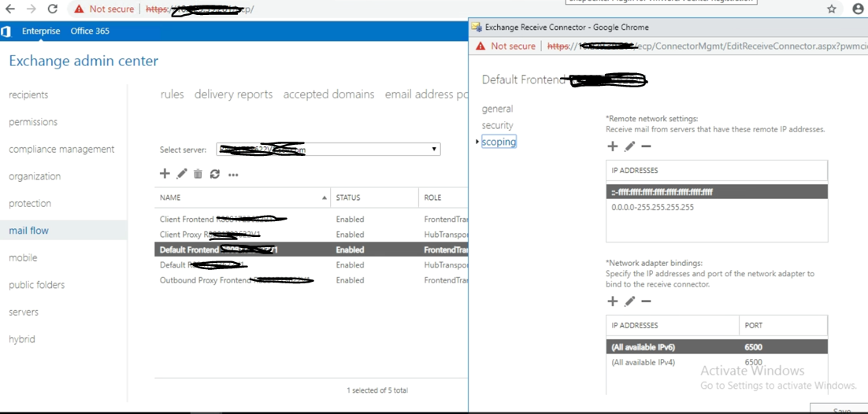Select the All available IPv6 binding row
This screenshot has width=868, height=414.
[x=717, y=347]
